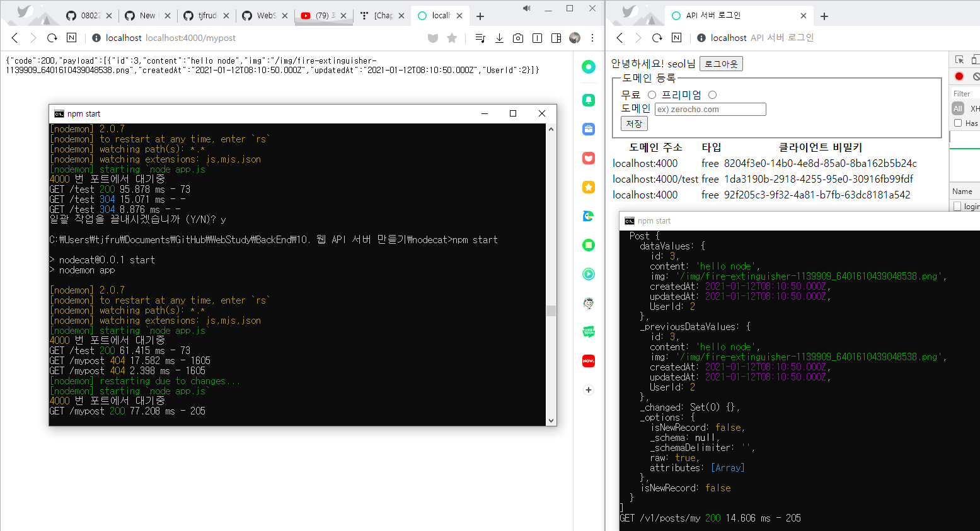Image resolution: width=980 pixels, height=531 pixels.
Task: Select the 무료 radio button
Action: click(x=651, y=94)
